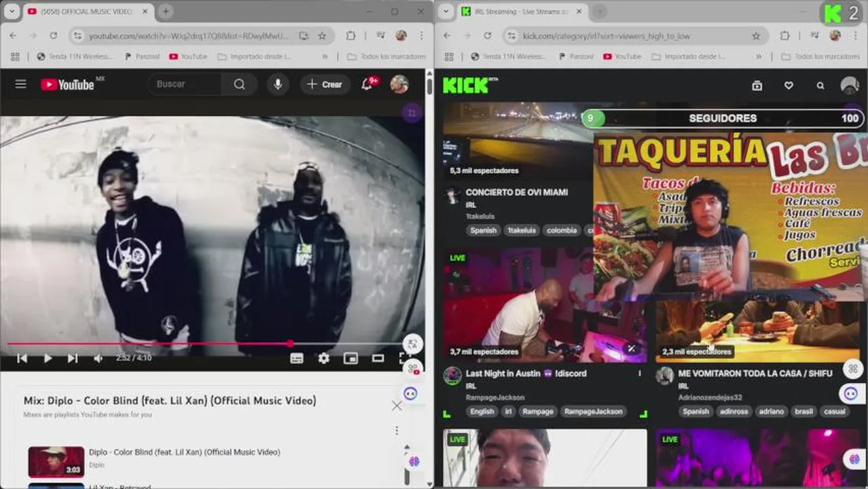
Task: Open YouTube player settings gear
Action: click(x=324, y=358)
